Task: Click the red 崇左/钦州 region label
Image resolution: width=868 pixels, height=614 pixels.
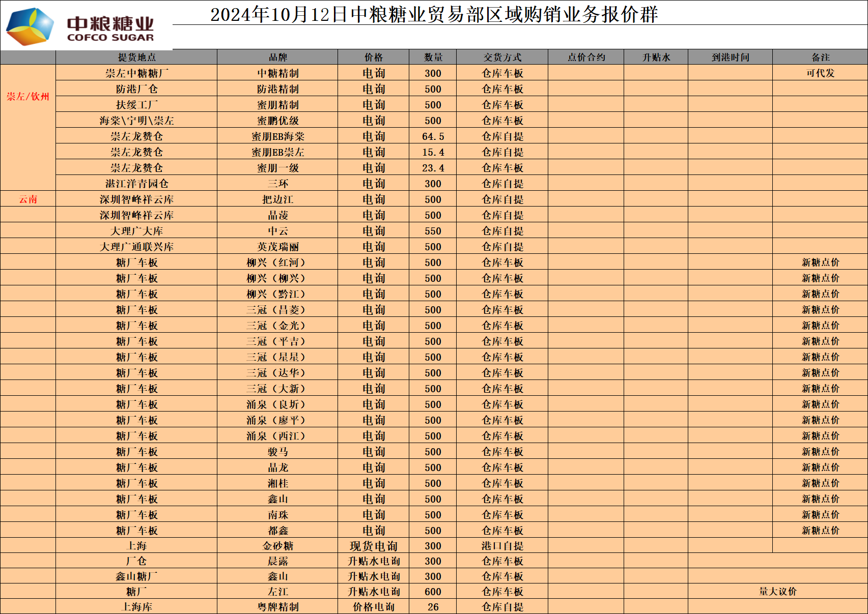Action: [28, 97]
